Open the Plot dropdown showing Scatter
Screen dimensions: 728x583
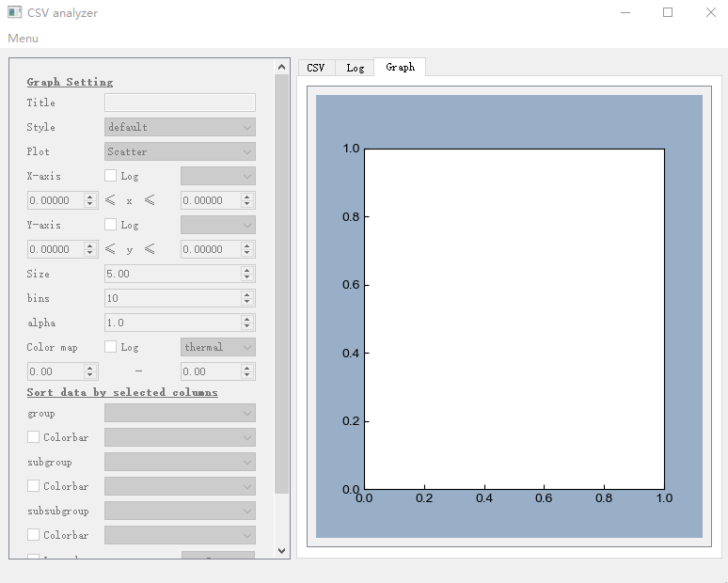coord(180,151)
